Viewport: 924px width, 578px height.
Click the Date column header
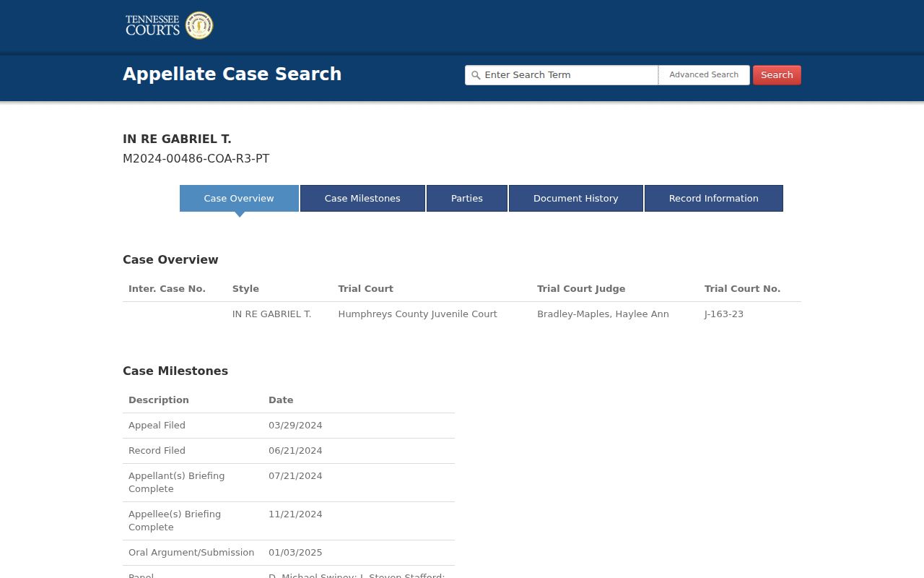[x=281, y=400]
